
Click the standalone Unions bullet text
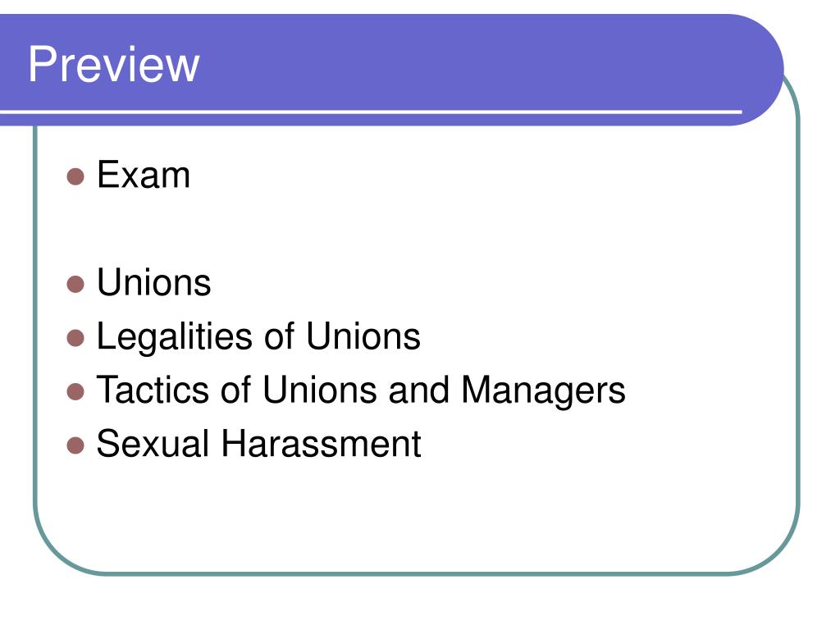[153, 282]
